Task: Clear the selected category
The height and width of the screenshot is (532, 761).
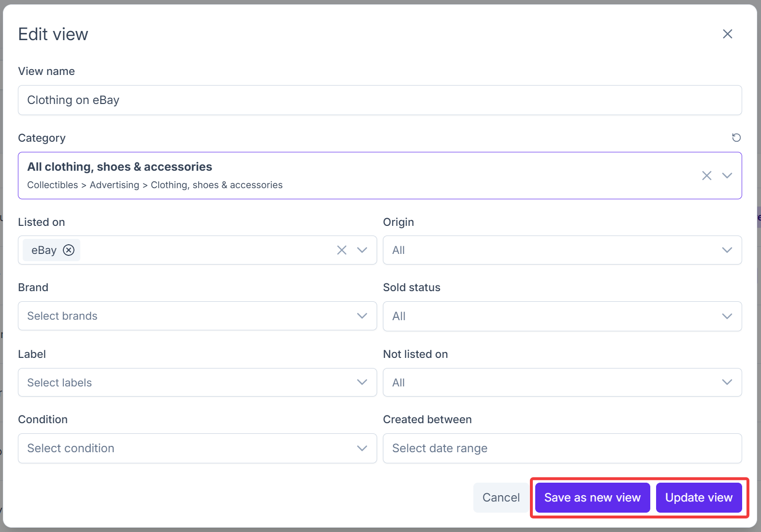Action: 706,176
